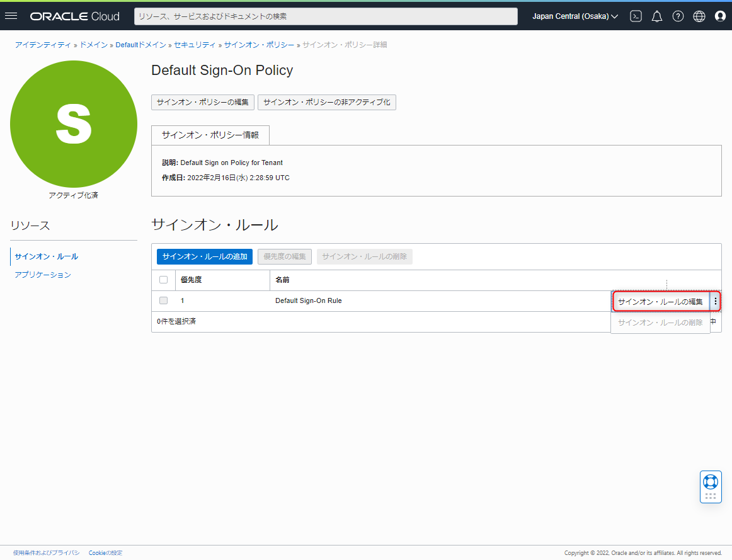732x560 pixels.
Task: Click the アクティブ化済 status label
Action: [73, 195]
